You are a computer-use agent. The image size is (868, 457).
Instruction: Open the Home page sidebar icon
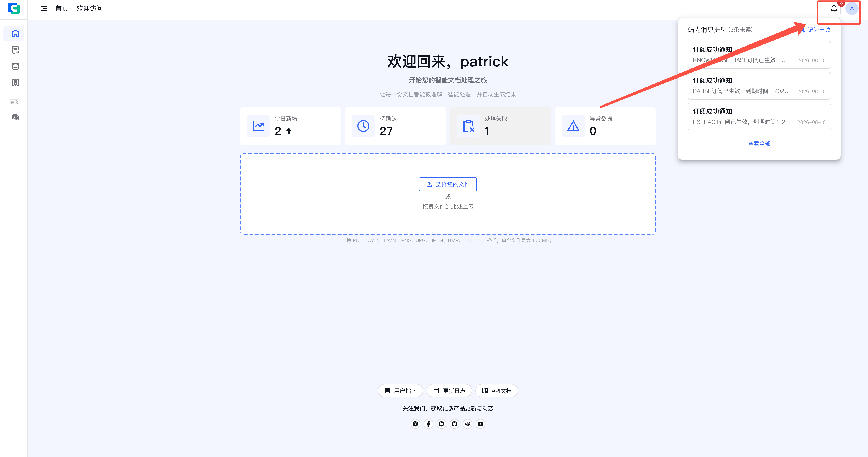(x=15, y=34)
